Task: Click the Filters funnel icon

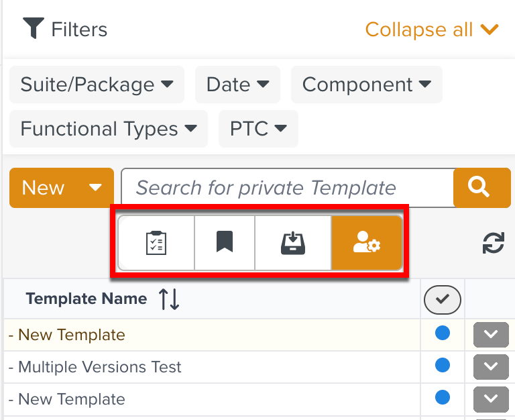Action: 33,29
